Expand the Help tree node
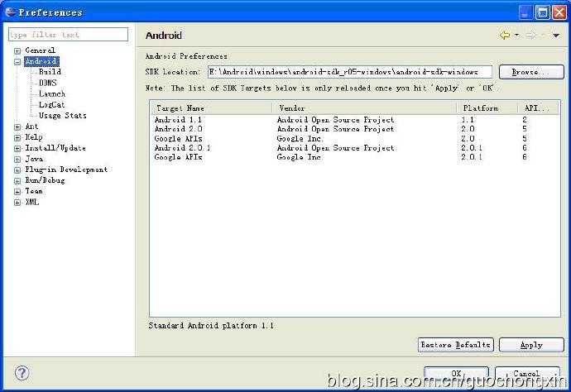This screenshot has width=571, height=392. point(17,138)
